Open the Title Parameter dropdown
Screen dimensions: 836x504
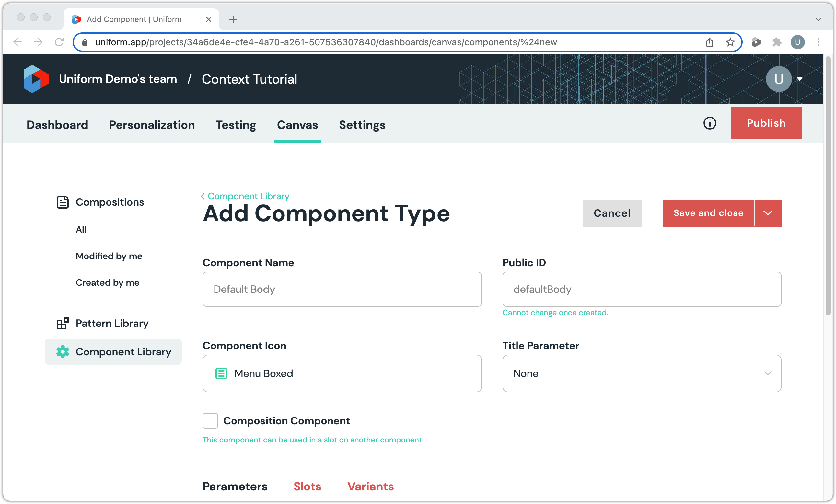tap(641, 373)
